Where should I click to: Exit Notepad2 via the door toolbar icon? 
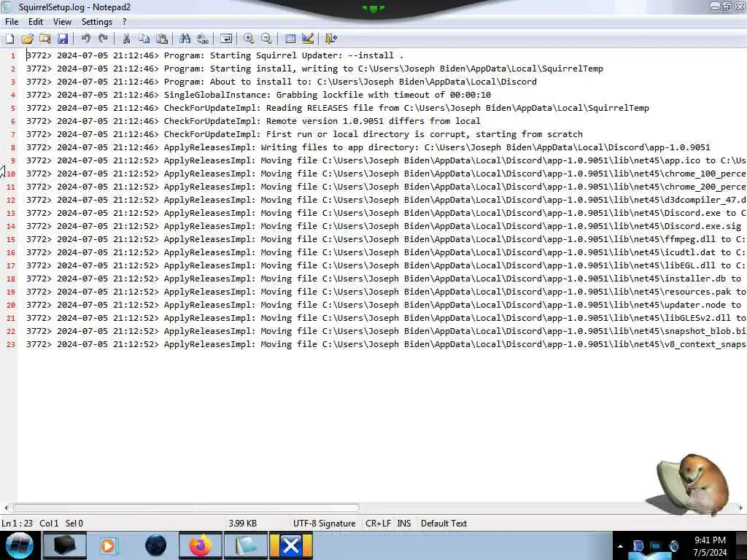(x=330, y=39)
